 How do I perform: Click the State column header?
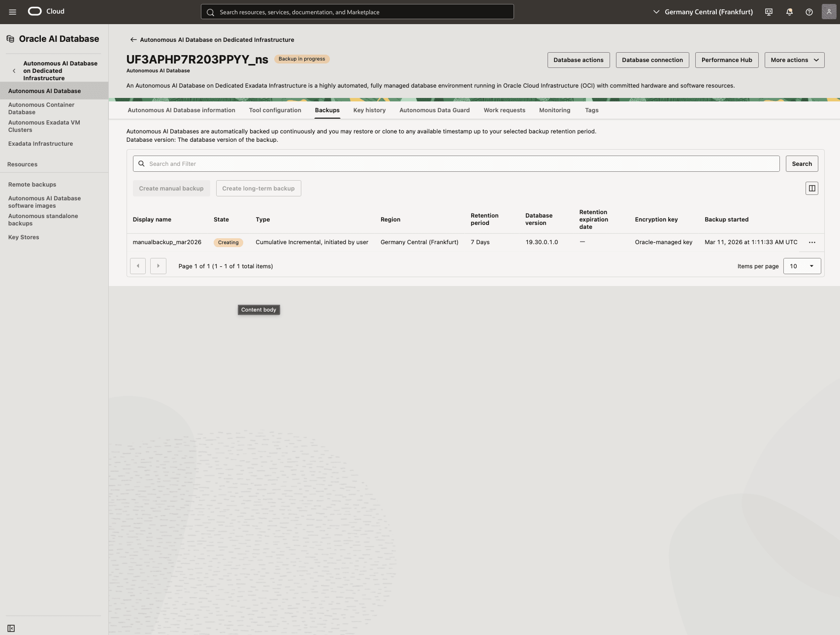[221, 220]
